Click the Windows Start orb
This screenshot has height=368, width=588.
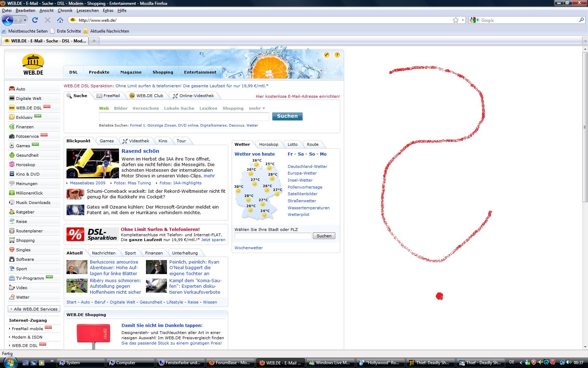click(x=9, y=362)
